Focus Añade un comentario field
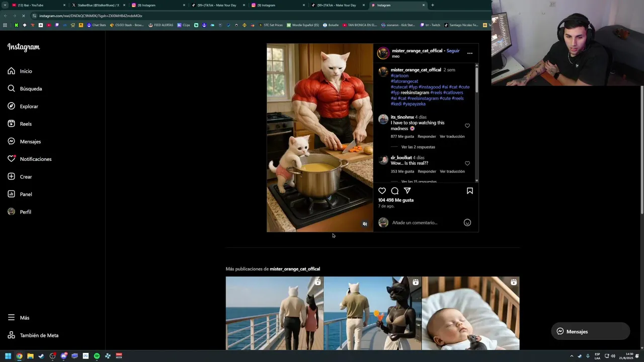Screen dimensions: 644x362 click(x=426, y=223)
